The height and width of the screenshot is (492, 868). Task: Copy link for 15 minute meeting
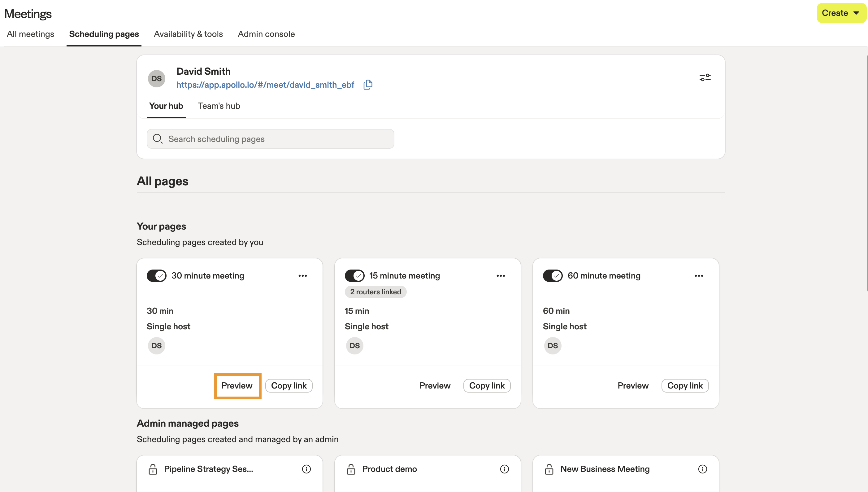coord(487,385)
